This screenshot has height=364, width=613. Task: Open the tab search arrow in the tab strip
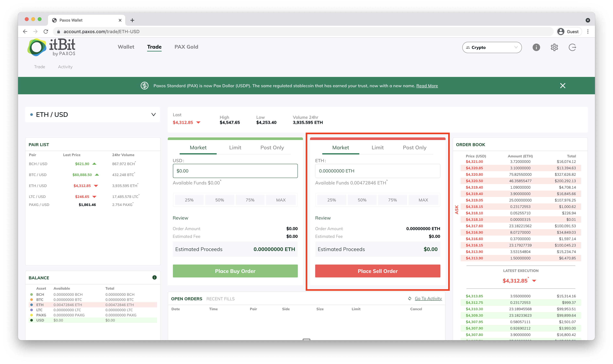pos(588,20)
